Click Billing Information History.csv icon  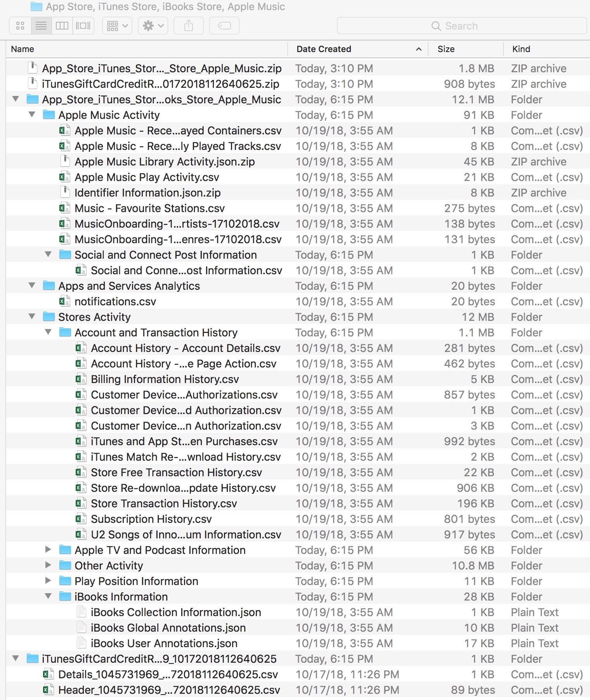pyautogui.click(x=81, y=379)
